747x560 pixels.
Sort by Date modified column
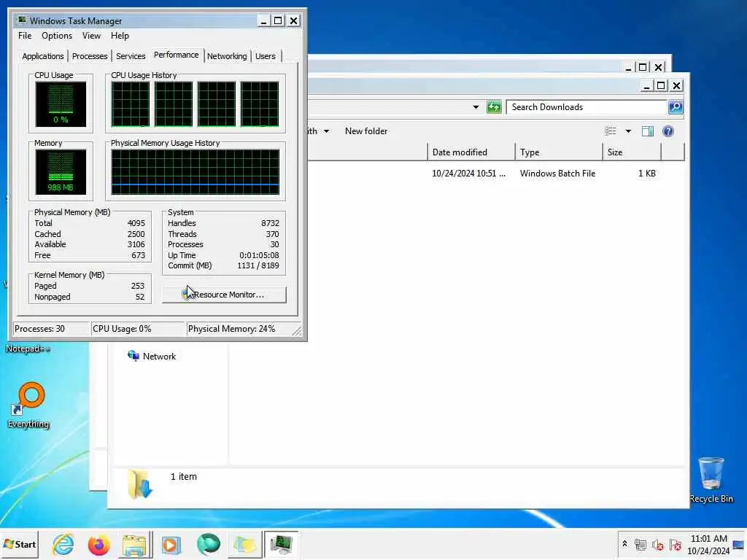pyautogui.click(x=471, y=152)
